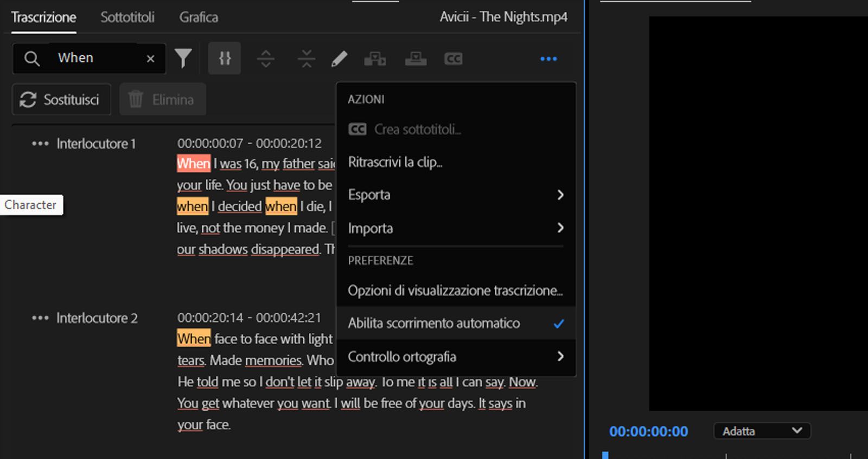This screenshot has height=459, width=868.
Task: Open the blue three-dot options menu
Action: [x=548, y=59]
